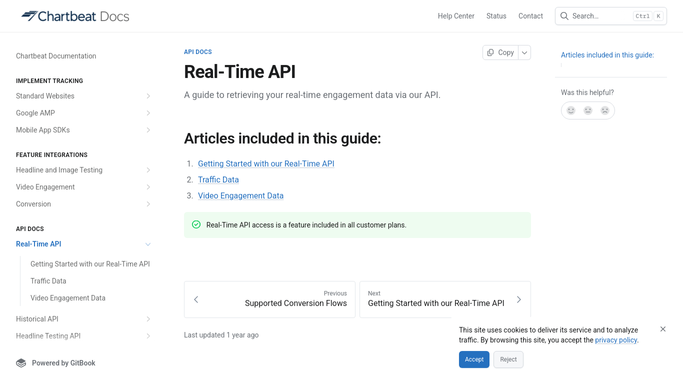Go to next page Getting Started card
Viewport: 683px width, 384px height.
coord(445,300)
